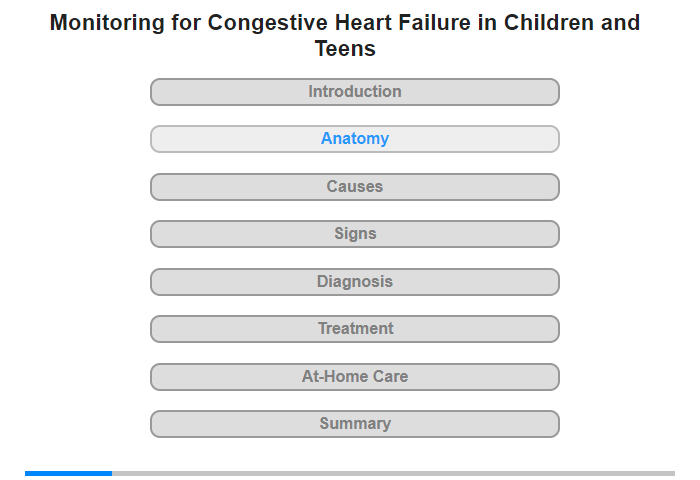Pick the Signs menu entry
Screen dimensions: 700x480
coord(354,234)
